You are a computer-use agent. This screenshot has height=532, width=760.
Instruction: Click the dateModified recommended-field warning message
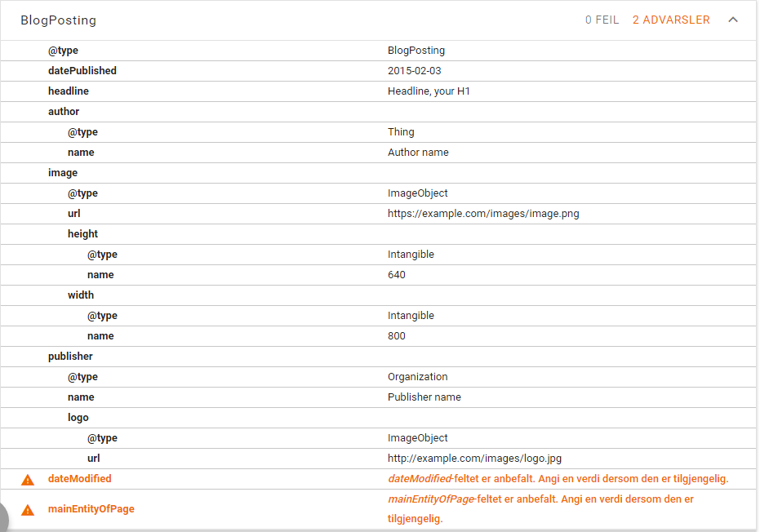[x=558, y=479]
